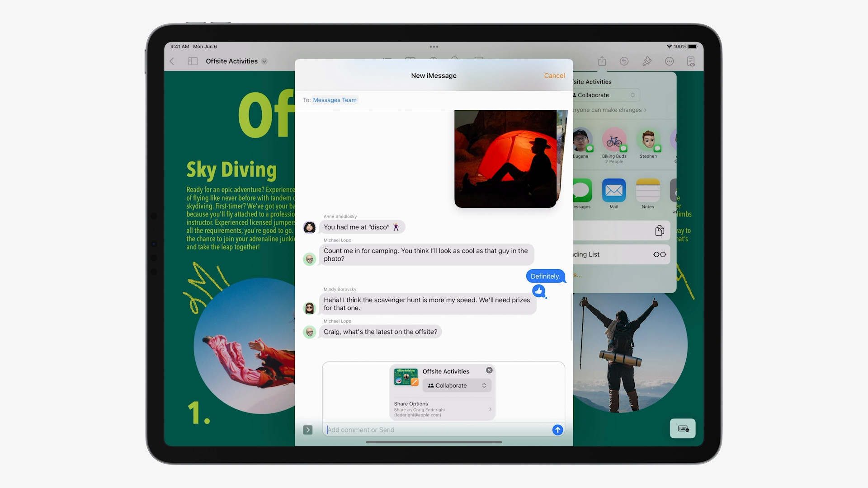
Task: Tap Mindy Borovsky's avatar
Action: pos(309,308)
